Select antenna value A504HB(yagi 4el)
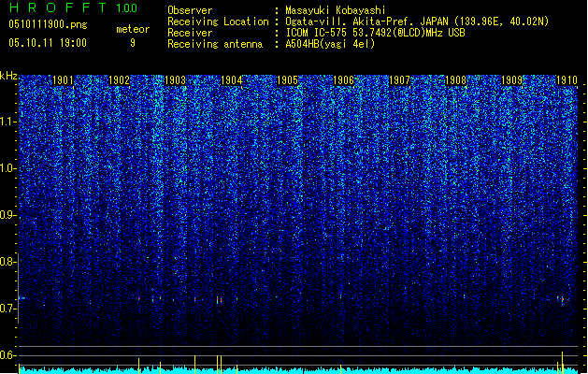The image size is (588, 374). click(330, 44)
